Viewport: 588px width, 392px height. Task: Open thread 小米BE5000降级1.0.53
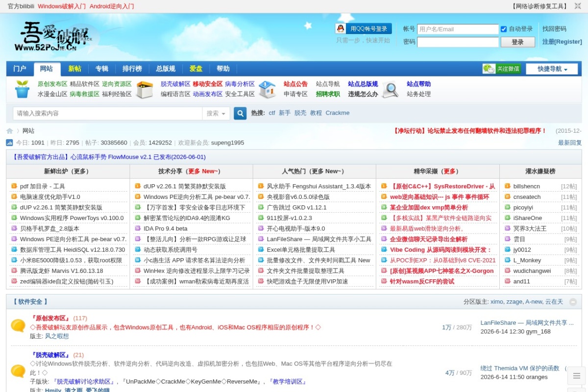click(x=71, y=260)
